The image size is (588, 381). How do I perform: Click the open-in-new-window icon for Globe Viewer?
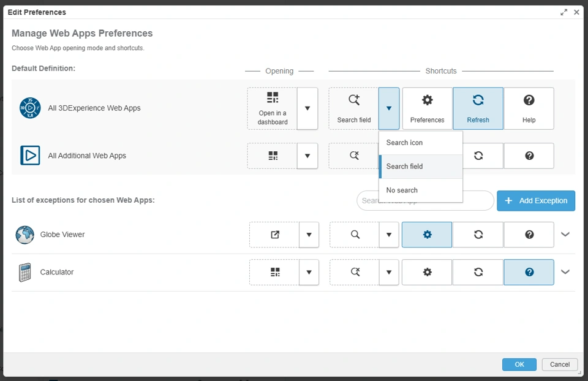click(x=275, y=235)
